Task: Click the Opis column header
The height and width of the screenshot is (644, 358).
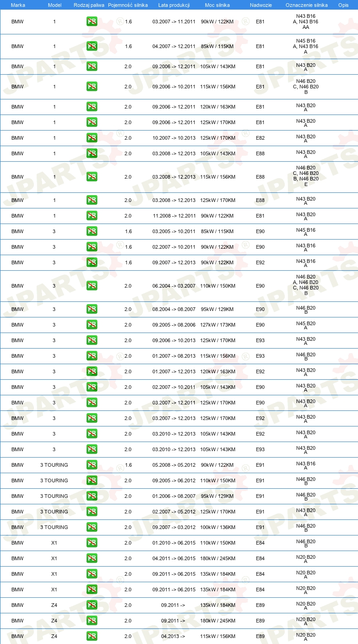Action: click(x=343, y=5)
